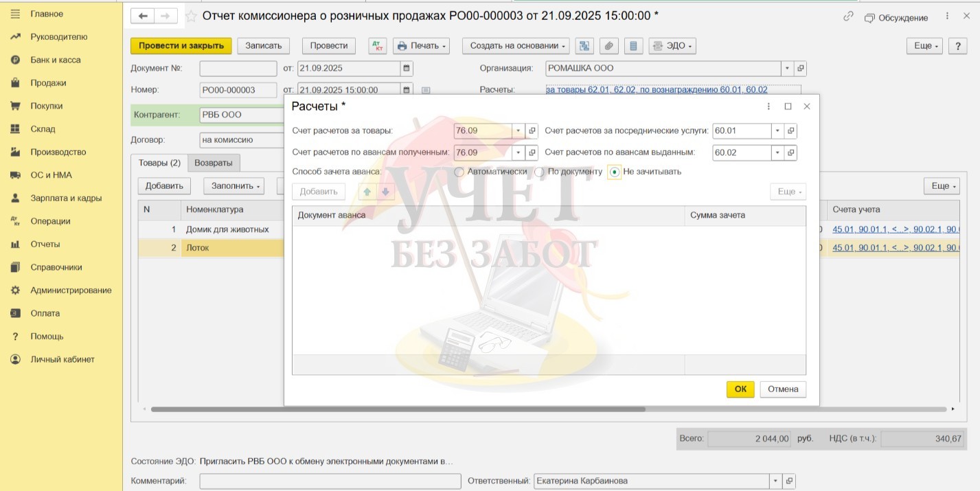980x491 pixels.
Task: Add document to favorites with star icon
Action: click(x=191, y=16)
